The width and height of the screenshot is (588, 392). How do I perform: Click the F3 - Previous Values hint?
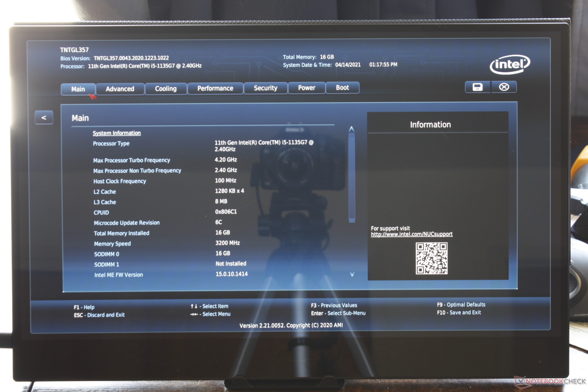(x=334, y=305)
